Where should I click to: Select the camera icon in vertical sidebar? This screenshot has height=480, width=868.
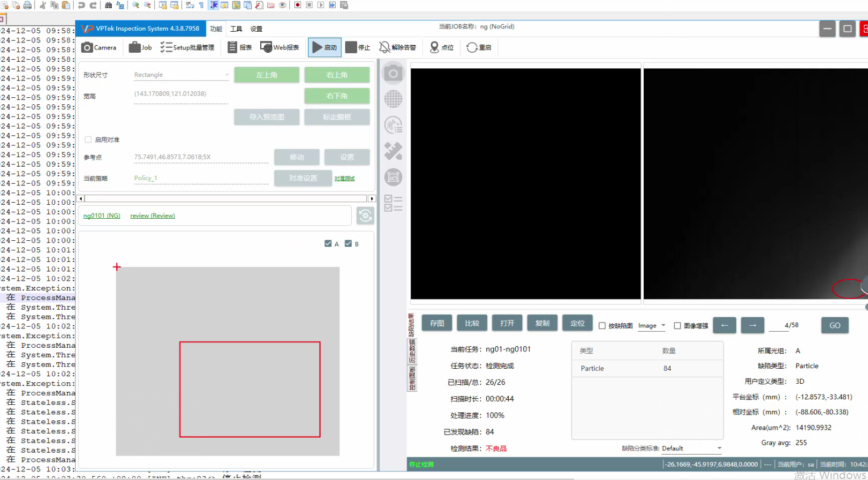[393, 73]
